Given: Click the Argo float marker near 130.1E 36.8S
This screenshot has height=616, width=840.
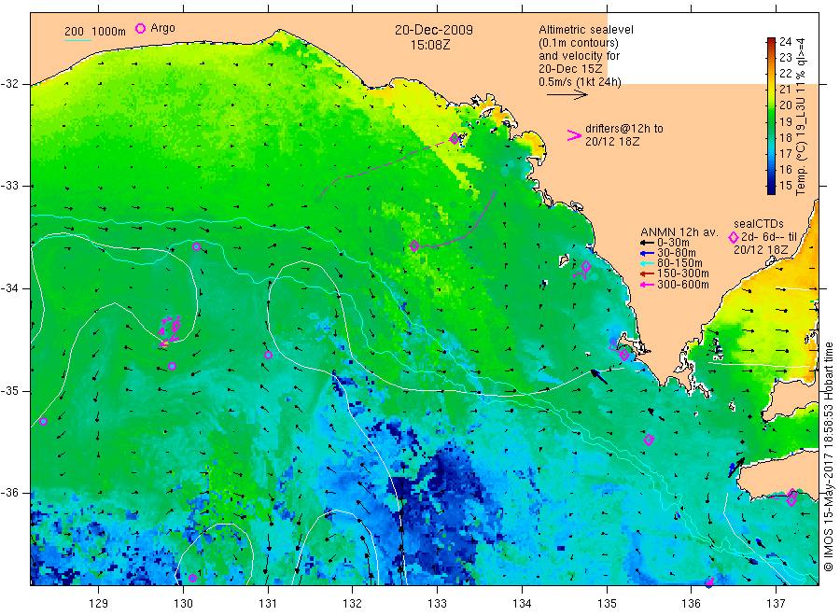Looking at the screenshot, I should (x=193, y=578).
